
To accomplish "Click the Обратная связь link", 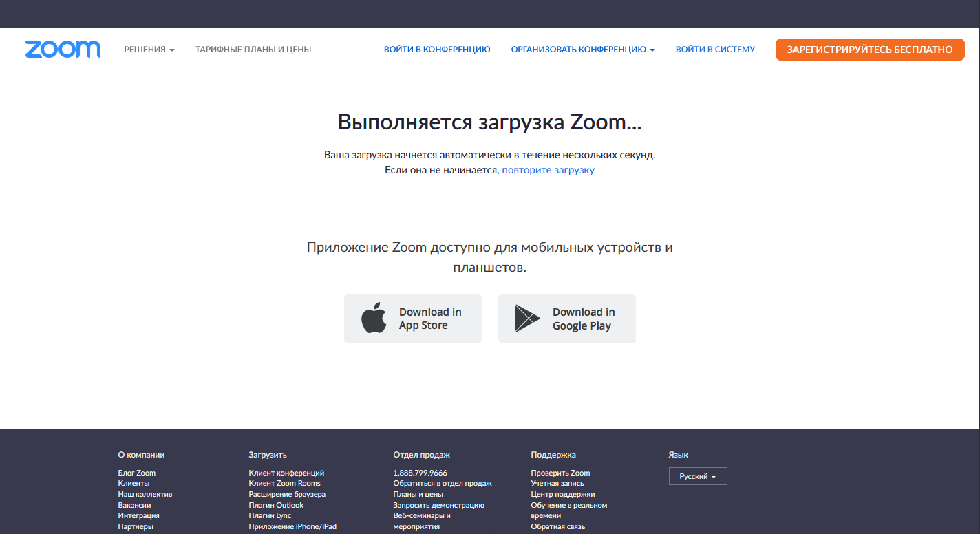I will pyautogui.click(x=558, y=526).
